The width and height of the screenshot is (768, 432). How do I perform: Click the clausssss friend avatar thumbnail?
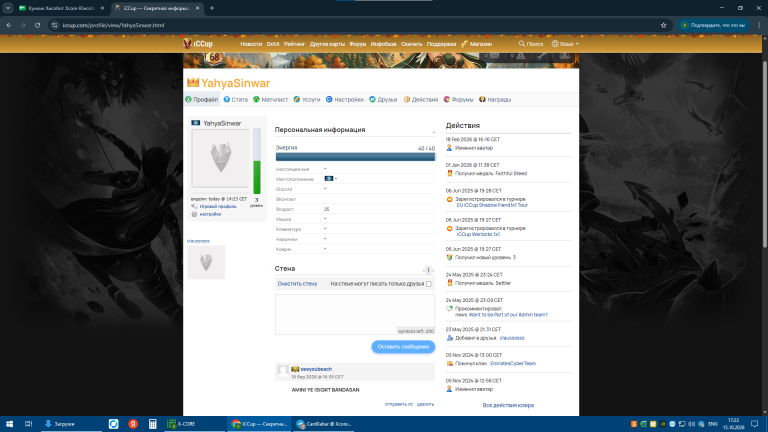206,263
